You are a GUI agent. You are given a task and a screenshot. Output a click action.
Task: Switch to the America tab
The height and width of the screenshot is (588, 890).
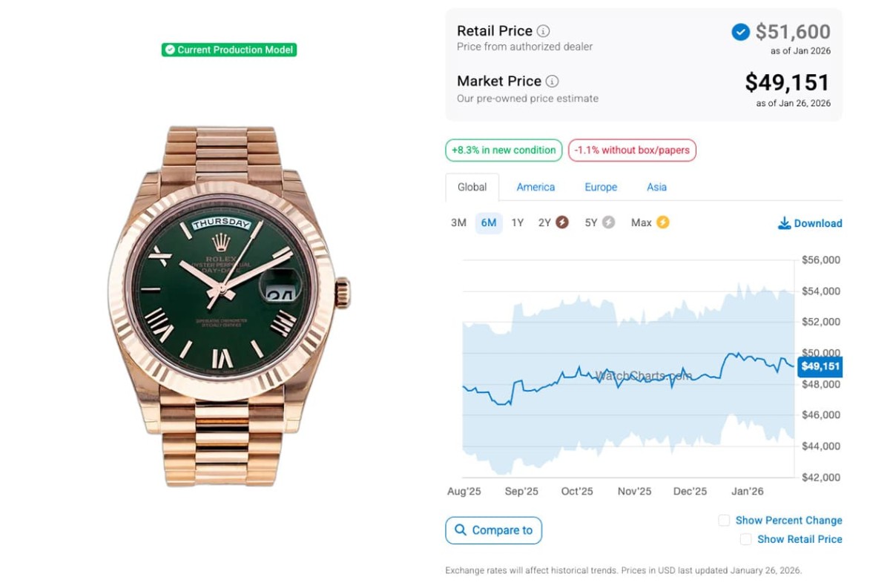point(535,188)
